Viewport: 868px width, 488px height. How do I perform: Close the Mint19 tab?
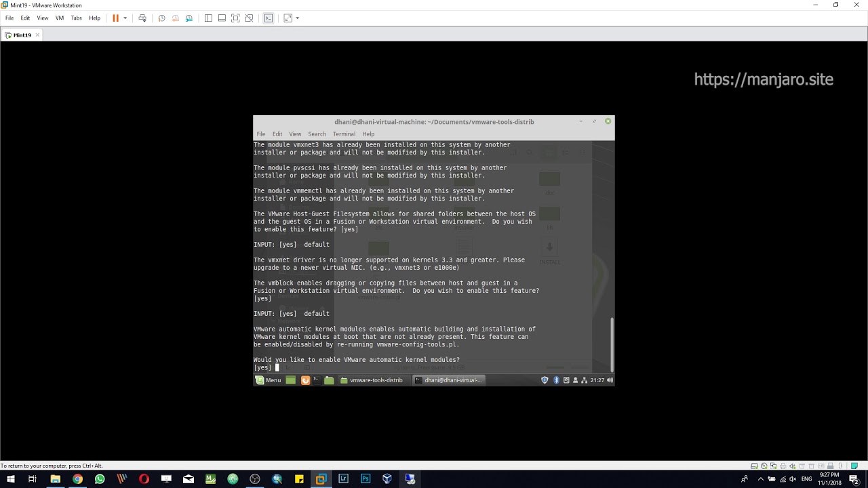click(x=37, y=35)
